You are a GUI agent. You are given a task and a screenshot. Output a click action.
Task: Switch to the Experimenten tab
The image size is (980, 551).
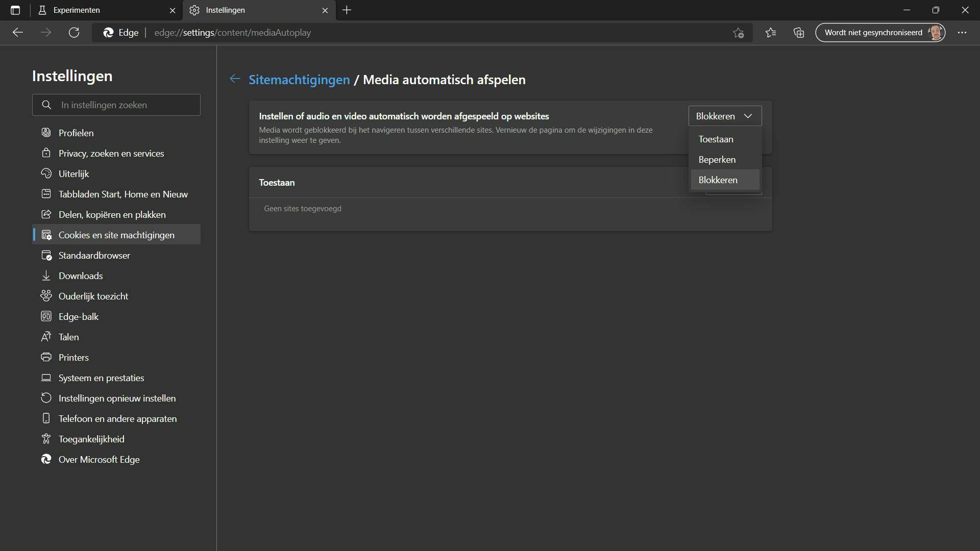point(77,10)
